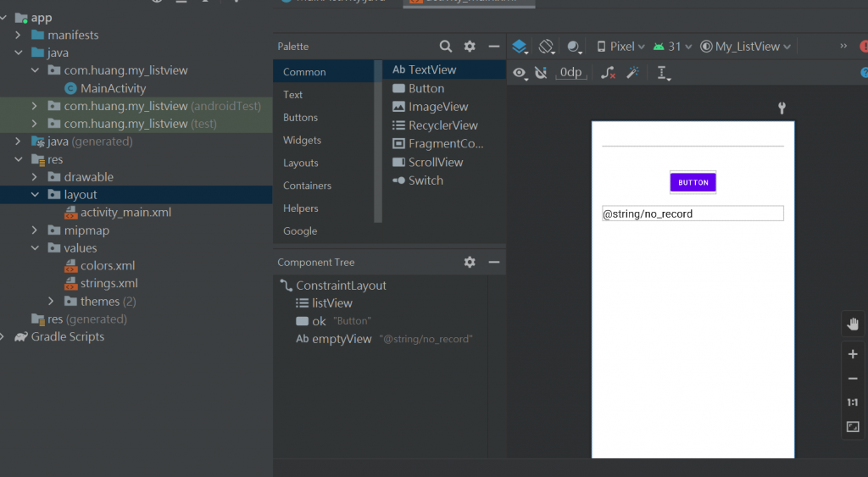Minimize the Component Tree panel

pos(494,262)
